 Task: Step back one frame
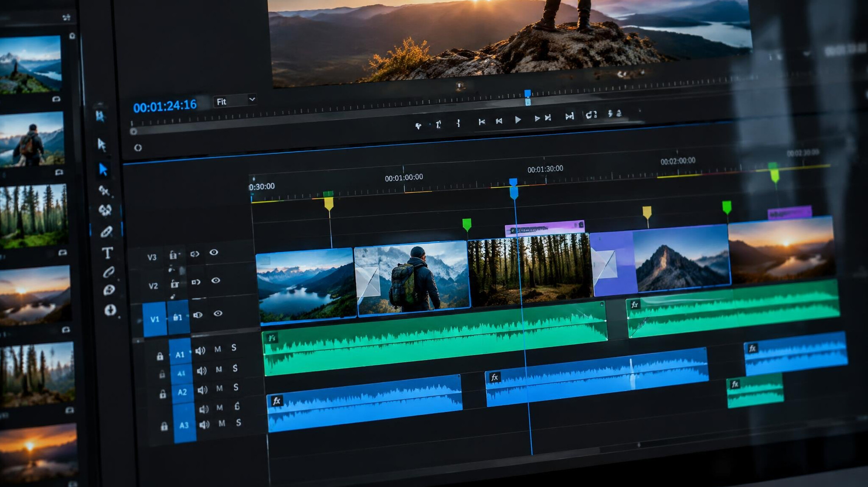tap(499, 121)
